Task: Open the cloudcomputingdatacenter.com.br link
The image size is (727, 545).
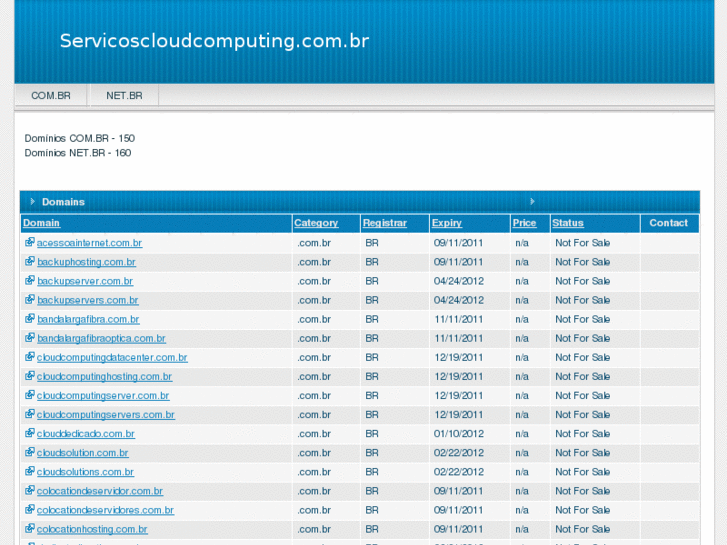Action: [112, 358]
